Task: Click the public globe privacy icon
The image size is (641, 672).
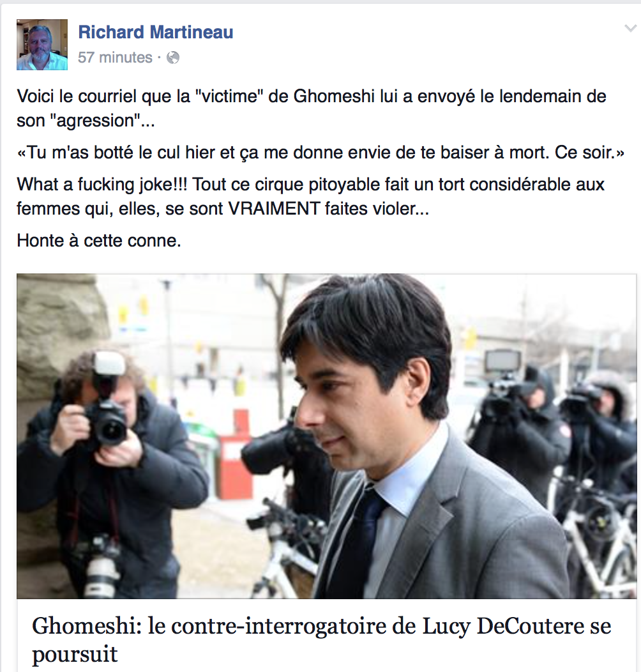Action: [172, 57]
